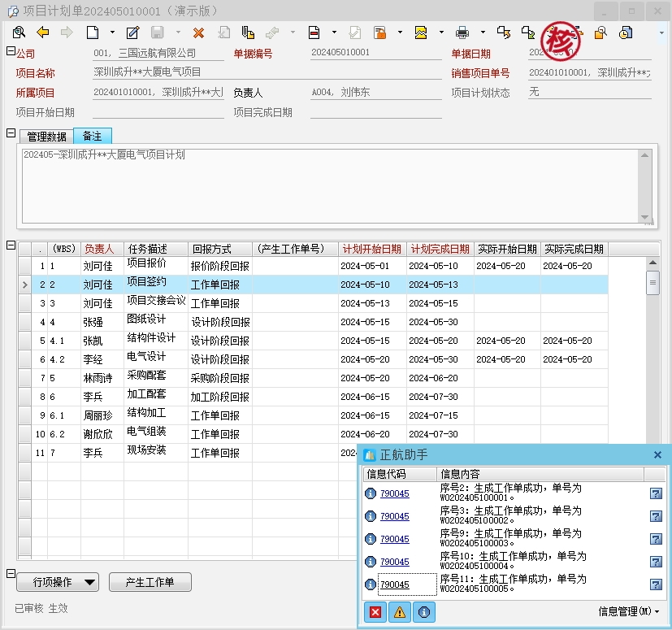Click the edit pencil toolbar icon
Image resolution: width=672 pixels, height=630 pixels.
tap(133, 33)
